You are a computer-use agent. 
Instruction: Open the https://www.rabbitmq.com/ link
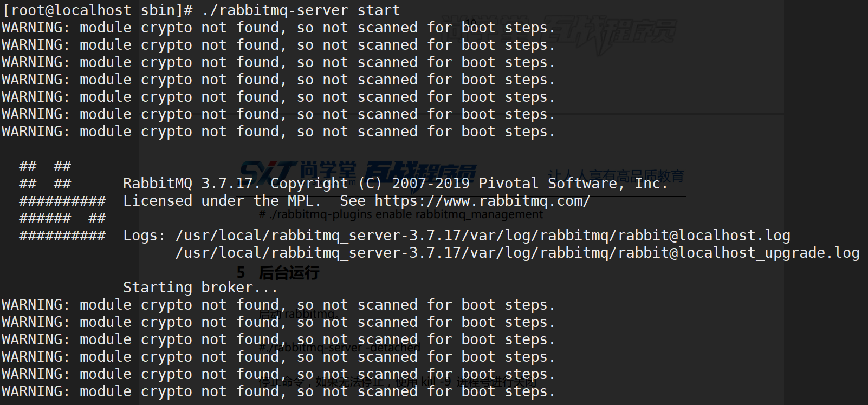pos(482,201)
